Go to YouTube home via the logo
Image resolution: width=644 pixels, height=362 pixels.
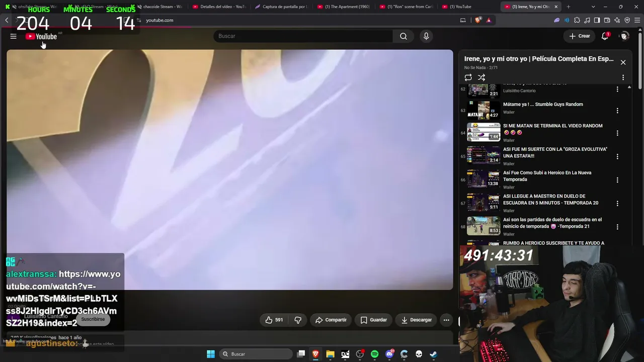pos(41,36)
